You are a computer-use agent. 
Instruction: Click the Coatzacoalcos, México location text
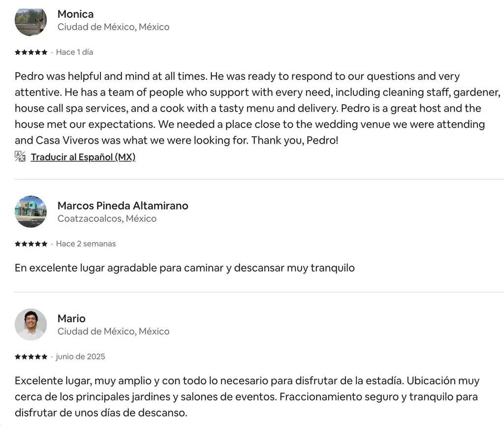(107, 218)
